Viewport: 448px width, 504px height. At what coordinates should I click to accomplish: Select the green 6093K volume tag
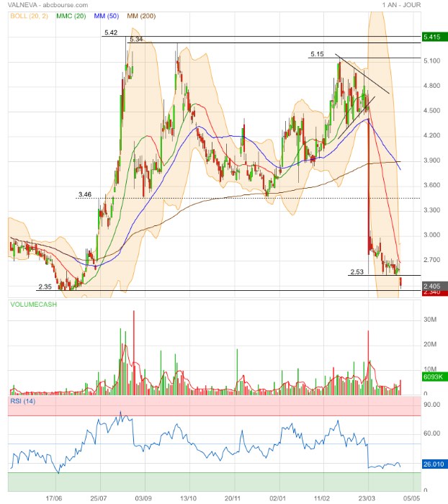tap(434, 377)
